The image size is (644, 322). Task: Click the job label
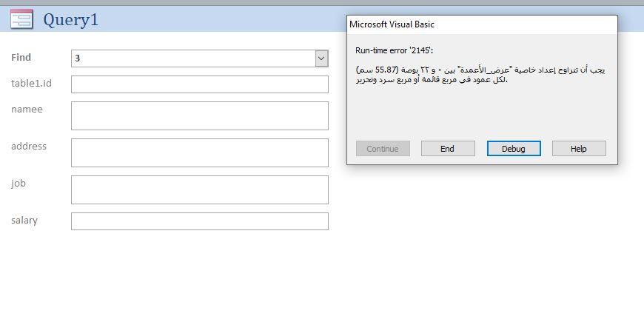pos(18,184)
